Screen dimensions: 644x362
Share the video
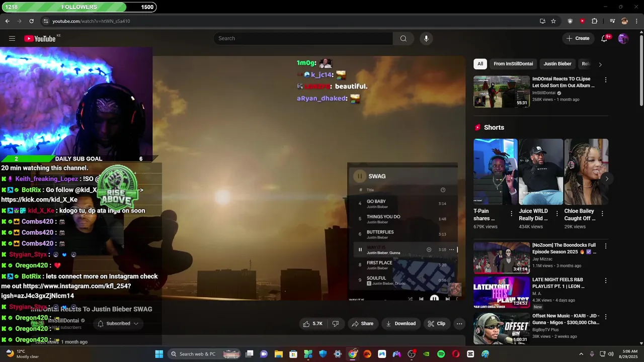click(362, 324)
